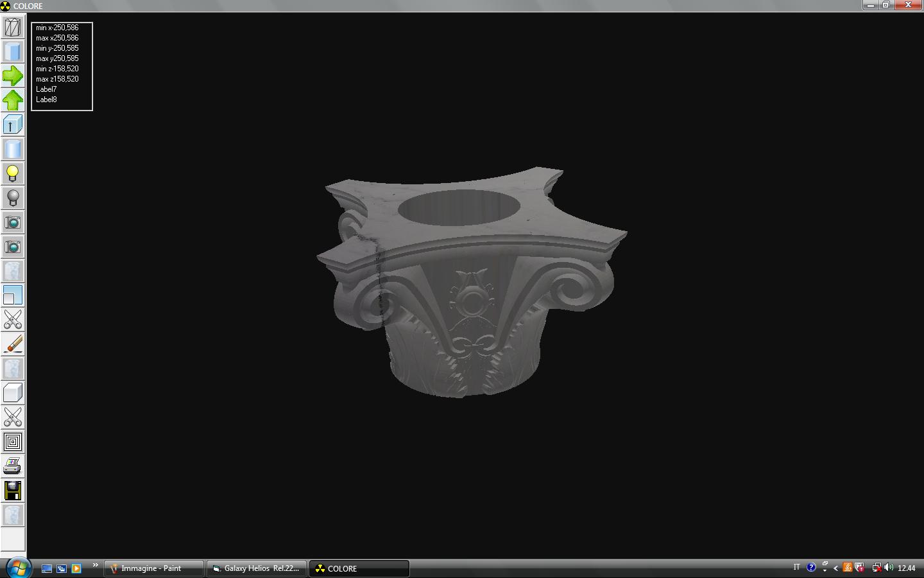Image resolution: width=924 pixels, height=578 pixels.
Task: Click the orange Java tray icon
Action: tap(848, 567)
